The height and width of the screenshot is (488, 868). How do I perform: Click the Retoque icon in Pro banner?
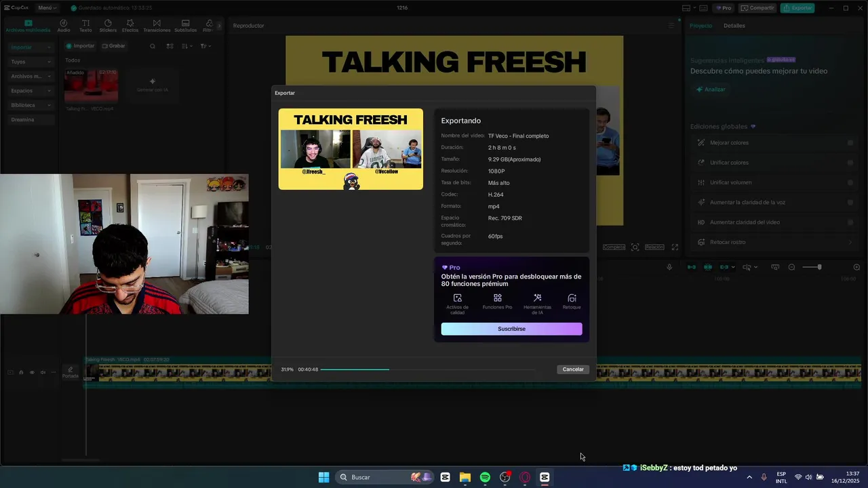[x=572, y=298]
